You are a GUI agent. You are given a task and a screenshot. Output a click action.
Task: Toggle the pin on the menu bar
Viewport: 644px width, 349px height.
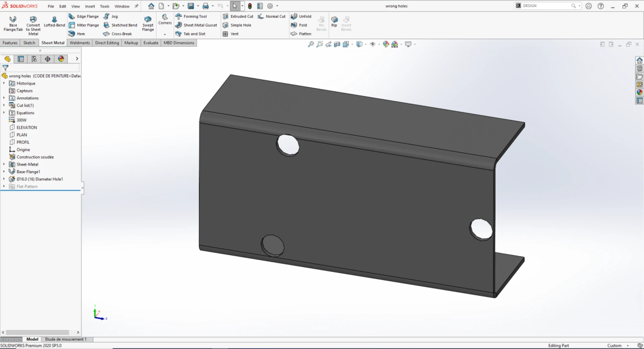tap(136, 6)
